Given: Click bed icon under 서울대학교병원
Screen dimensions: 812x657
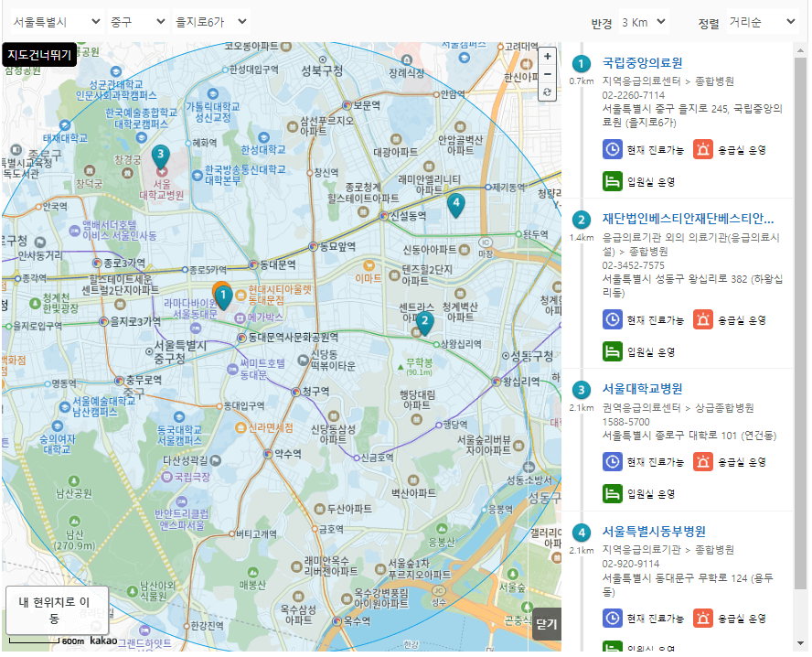Looking at the screenshot, I should click(612, 493).
